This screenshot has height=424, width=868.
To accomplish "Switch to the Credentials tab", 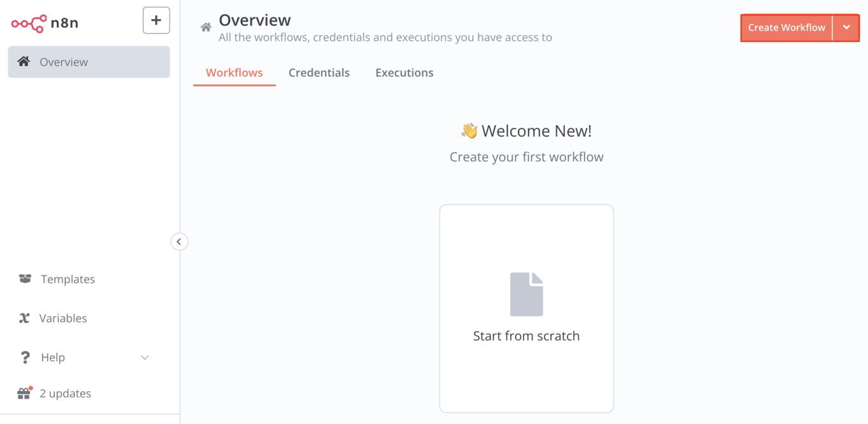I will 319,72.
